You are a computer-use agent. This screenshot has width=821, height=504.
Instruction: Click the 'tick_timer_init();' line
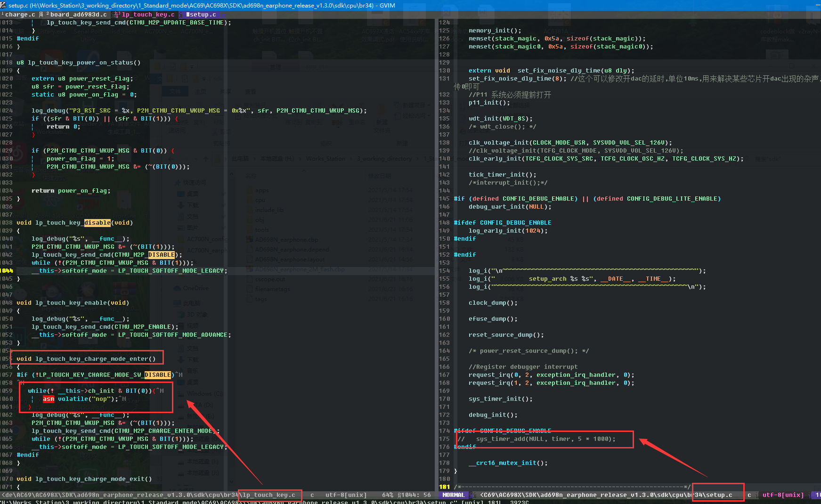tap(503, 175)
